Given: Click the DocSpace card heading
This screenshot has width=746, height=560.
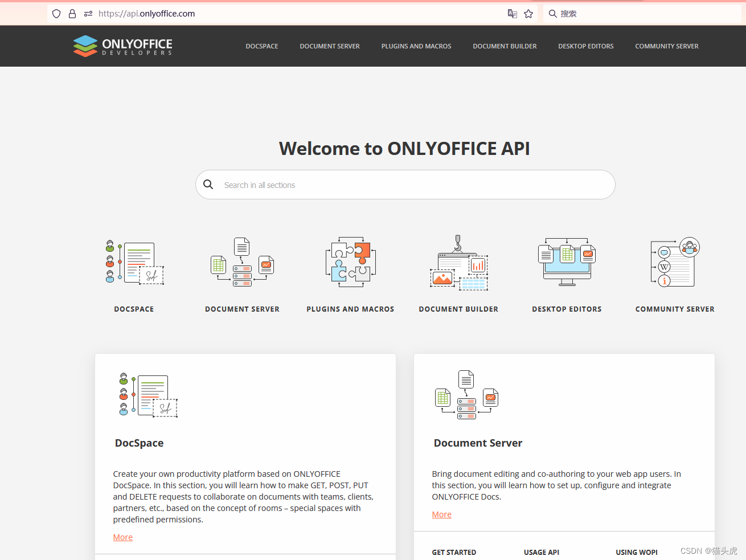Looking at the screenshot, I should 140,443.
